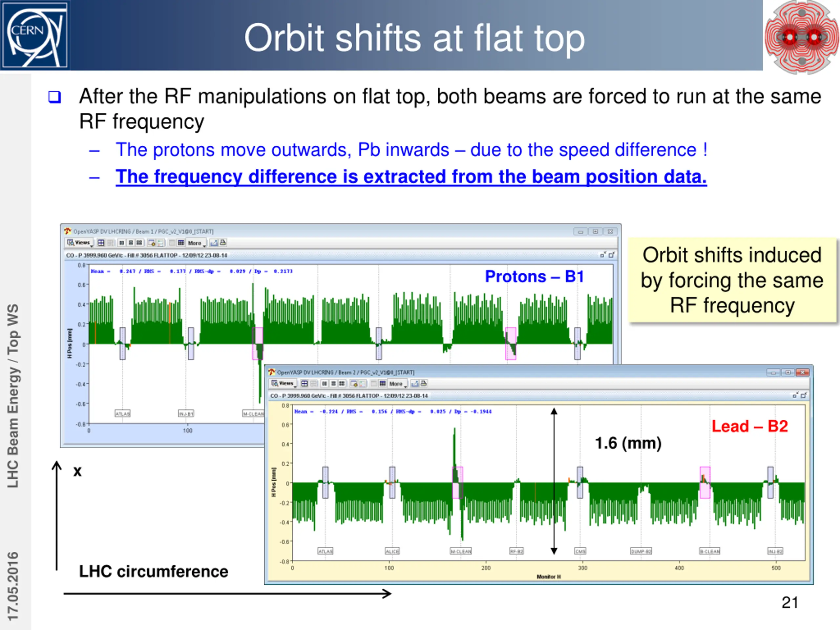Click the chart export icon in Beam 1 toolbar
840x630 pixels.
click(x=214, y=243)
